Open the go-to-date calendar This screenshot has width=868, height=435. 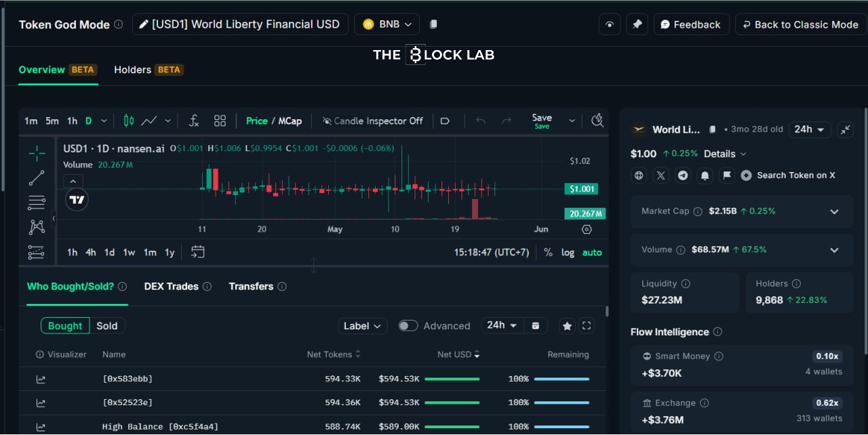click(x=197, y=252)
